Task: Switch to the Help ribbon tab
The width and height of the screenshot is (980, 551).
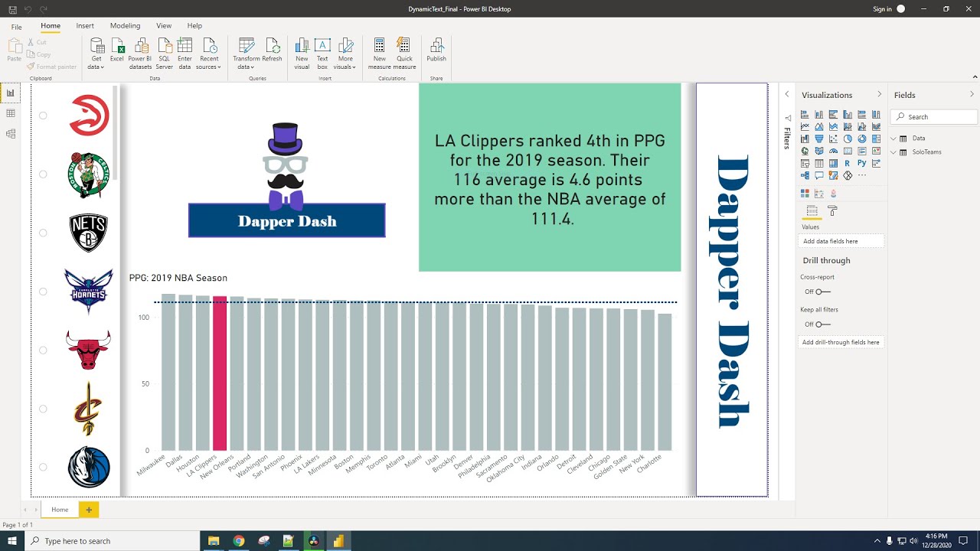Action: 194,26
